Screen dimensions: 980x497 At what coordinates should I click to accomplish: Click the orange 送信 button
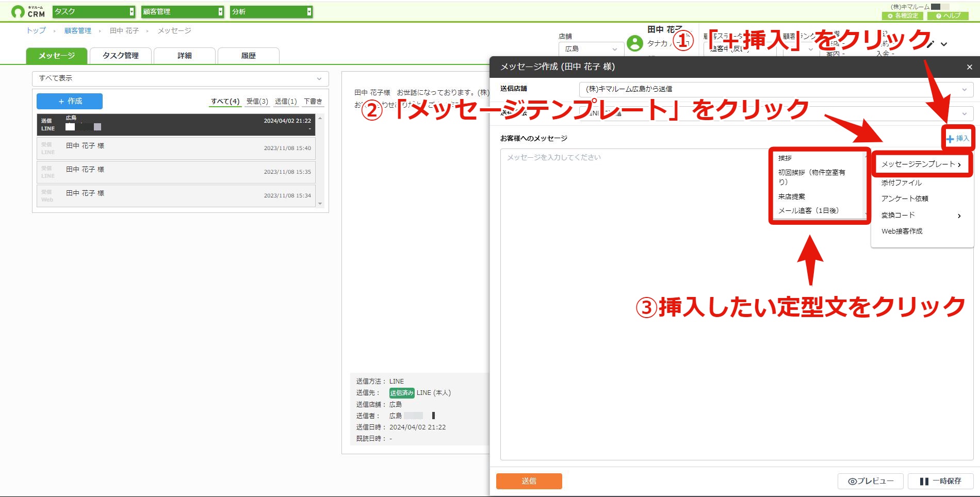coord(529,481)
